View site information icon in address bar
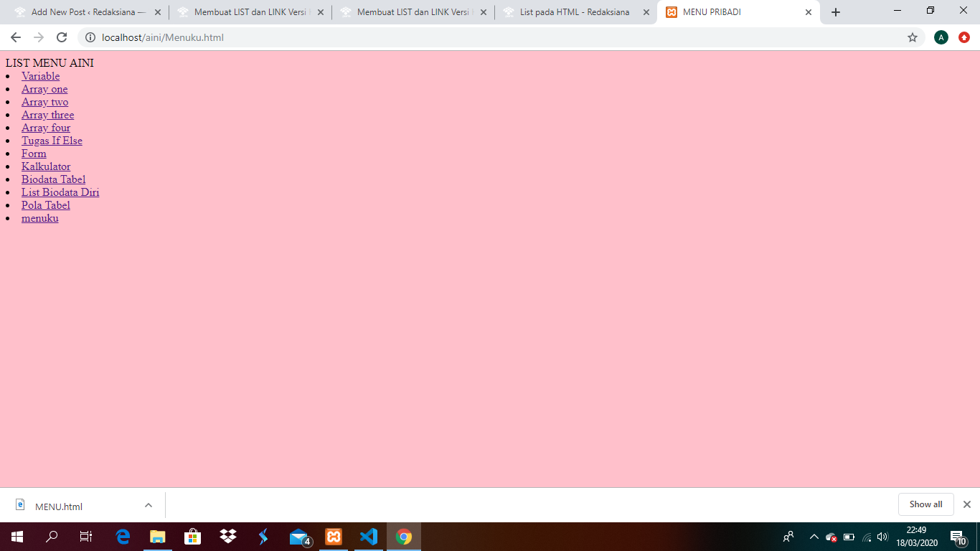Viewport: 980px width, 551px height. coord(90,37)
